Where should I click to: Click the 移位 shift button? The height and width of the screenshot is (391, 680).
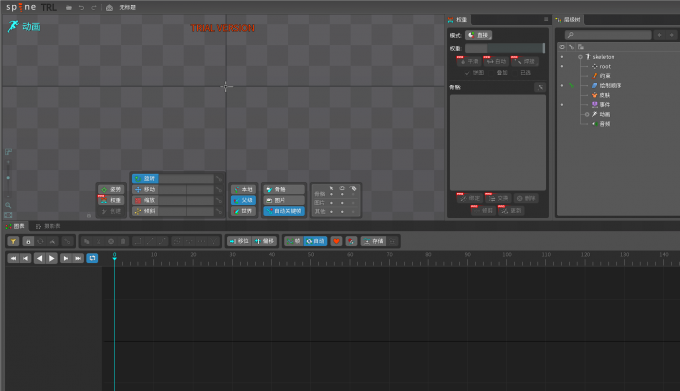click(239, 241)
